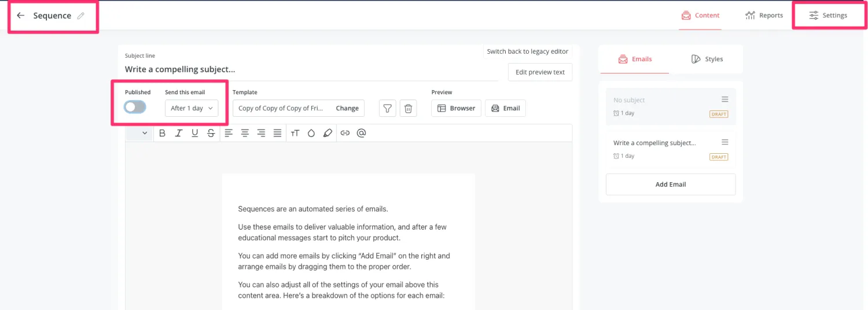The image size is (868, 310).
Task: Click the filter funnel icon
Action: [388, 108]
